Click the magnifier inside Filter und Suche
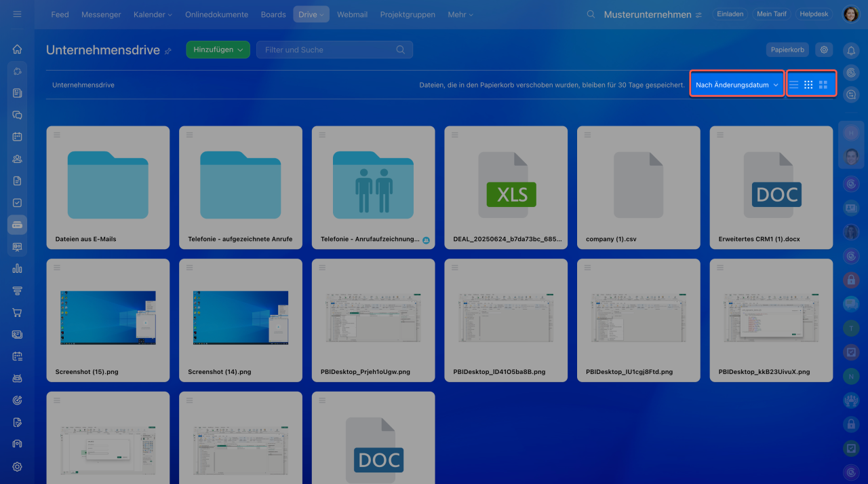Image resolution: width=868 pixels, height=484 pixels. (x=401, y=50)
